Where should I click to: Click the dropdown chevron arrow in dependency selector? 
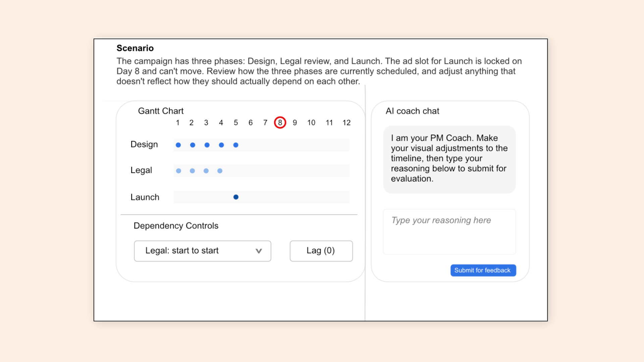point(259,251)
